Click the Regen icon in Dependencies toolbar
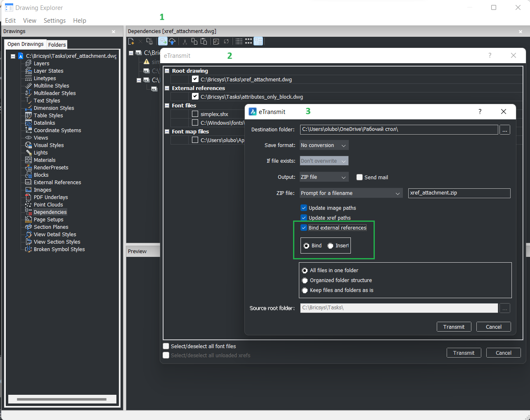The image size is (530, 420). coord(216,41)
